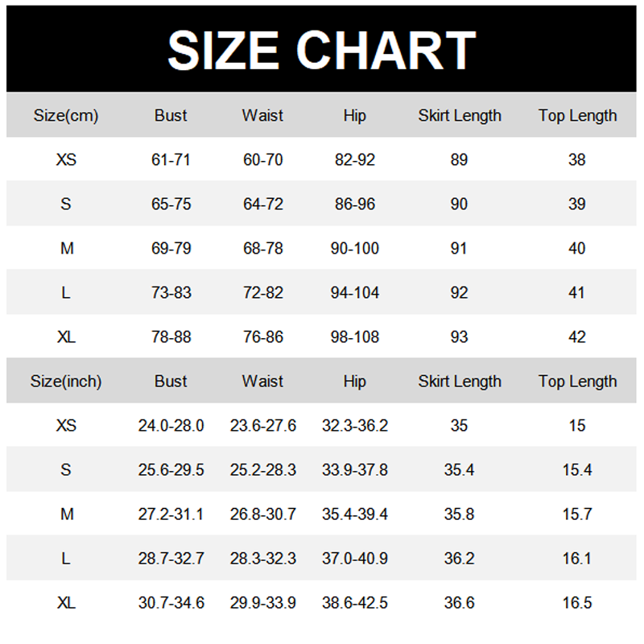Click the SIZE CHART title banner
Image resolution: width=644 pixels, height=644 pixels.
tap(321, 49)
